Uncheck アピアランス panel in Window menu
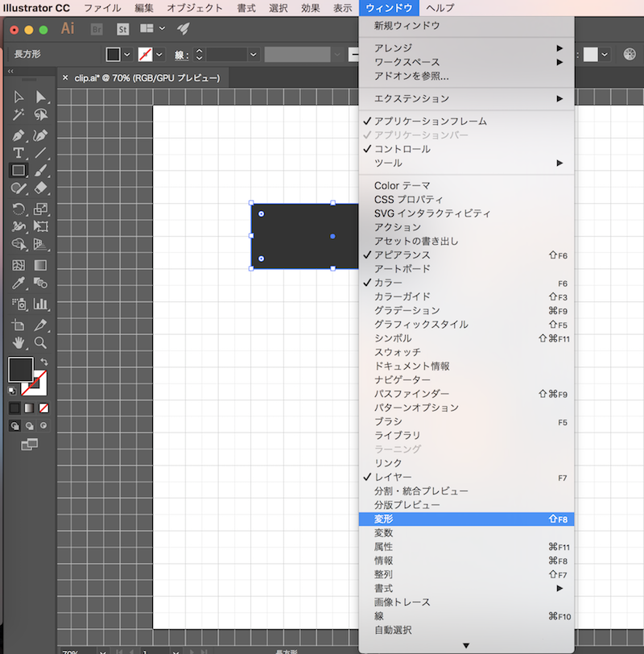The image size is (644, 654). (x=402, y=255)
